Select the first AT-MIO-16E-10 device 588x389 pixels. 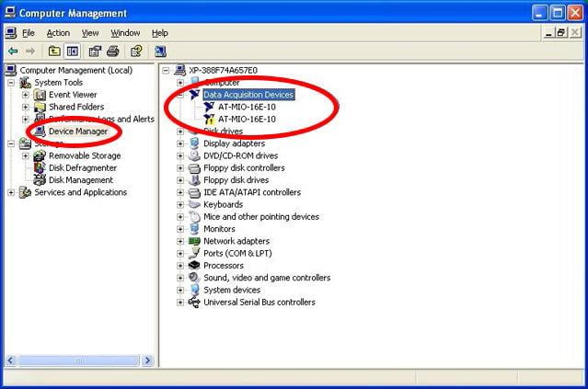pyautogui.click(x=247, y=108)
